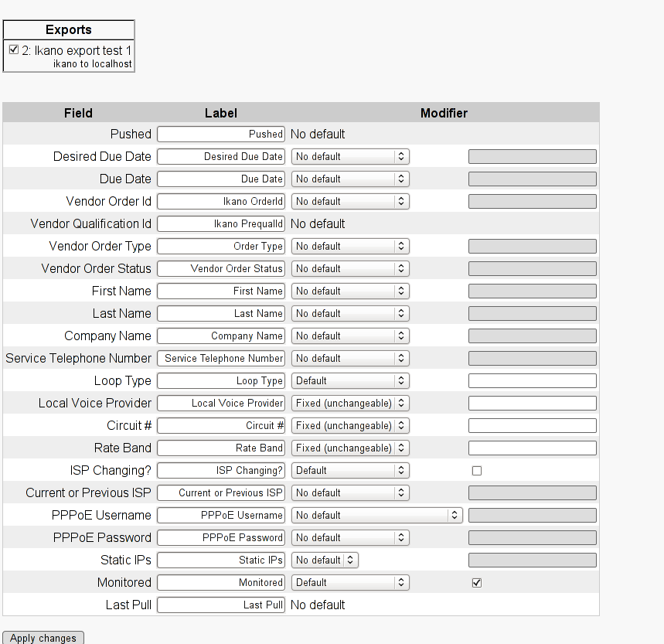
Task: Enable the ISP Changing? default checkbox
Action: point(477,471)
